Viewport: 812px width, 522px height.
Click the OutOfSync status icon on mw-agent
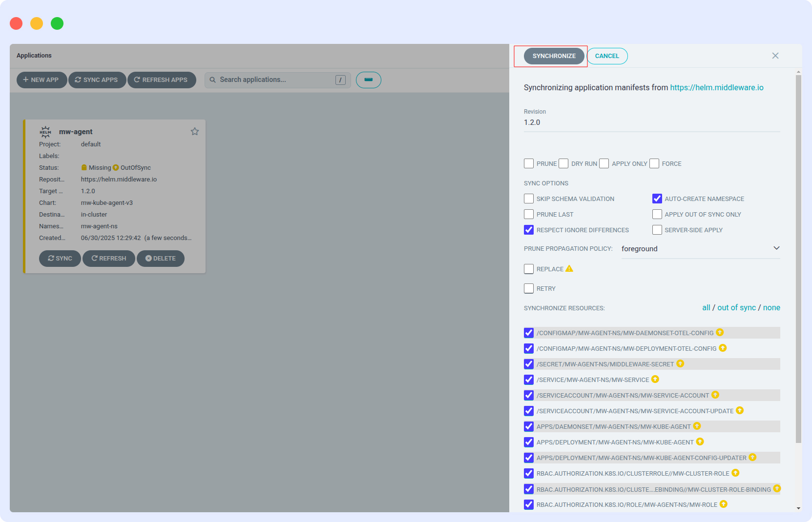(x=115, y=167)
